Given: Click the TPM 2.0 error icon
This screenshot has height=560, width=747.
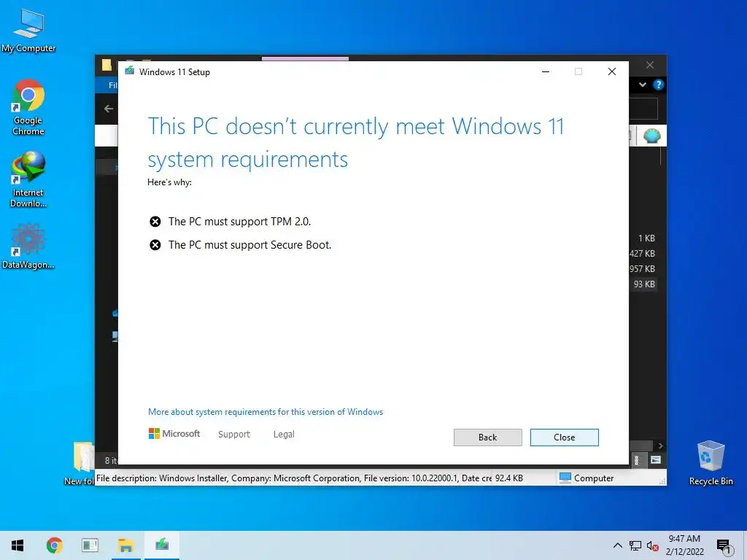Looking at the screenshot, I should click(155, 222).
